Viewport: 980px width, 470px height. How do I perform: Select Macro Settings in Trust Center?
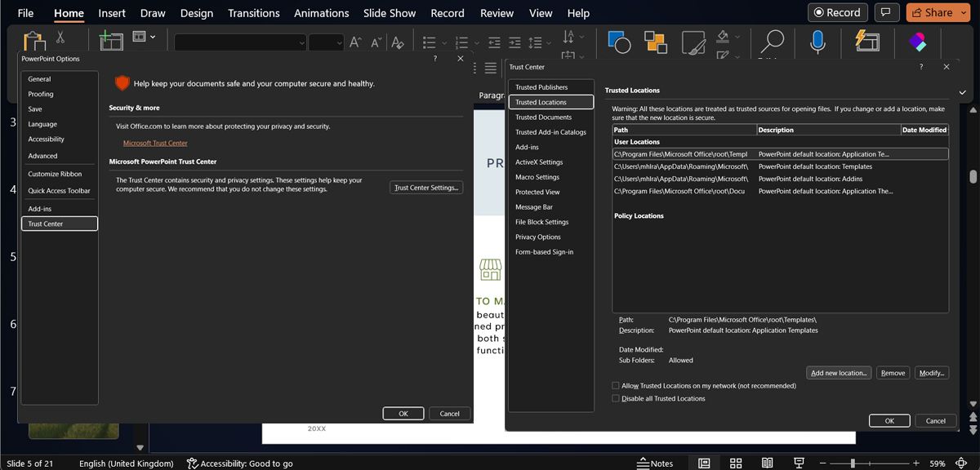(x=537, y=177)
